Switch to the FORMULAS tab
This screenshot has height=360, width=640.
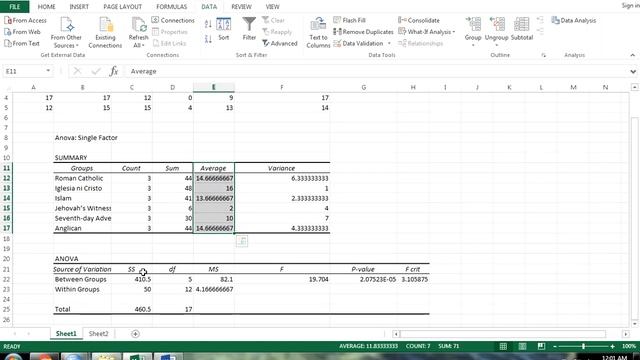(x=171, y=7)
